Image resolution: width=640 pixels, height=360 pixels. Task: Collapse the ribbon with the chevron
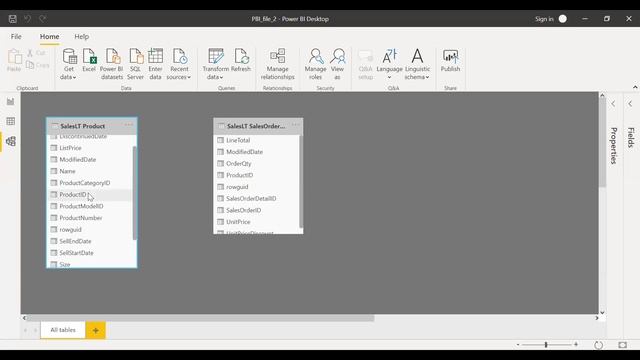click(x=635, y=87)
